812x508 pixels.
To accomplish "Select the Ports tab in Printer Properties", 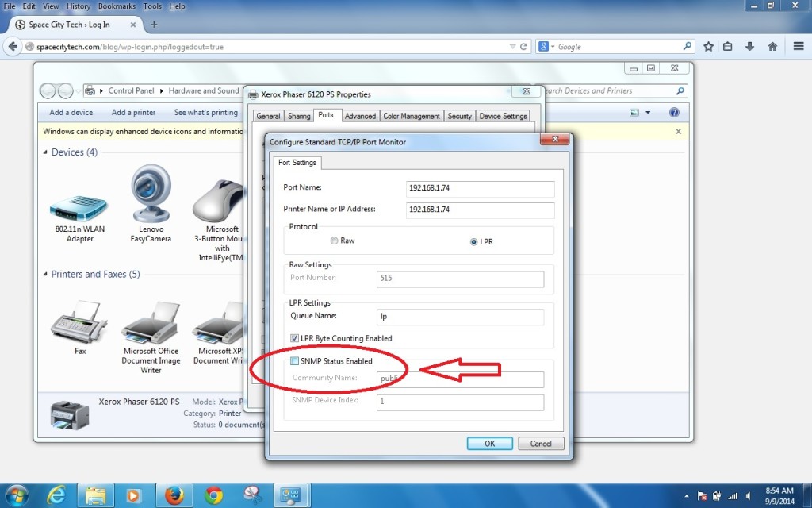I will click(x=326, y=115).
